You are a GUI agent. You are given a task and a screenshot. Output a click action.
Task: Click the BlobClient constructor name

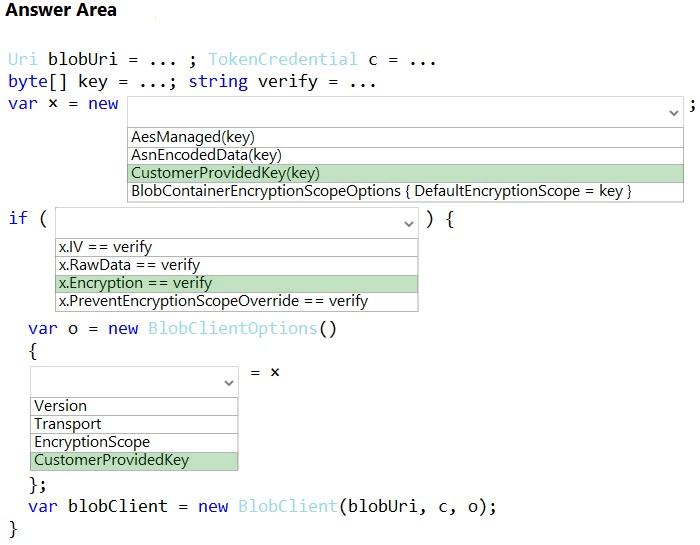(x=287, y=507)
